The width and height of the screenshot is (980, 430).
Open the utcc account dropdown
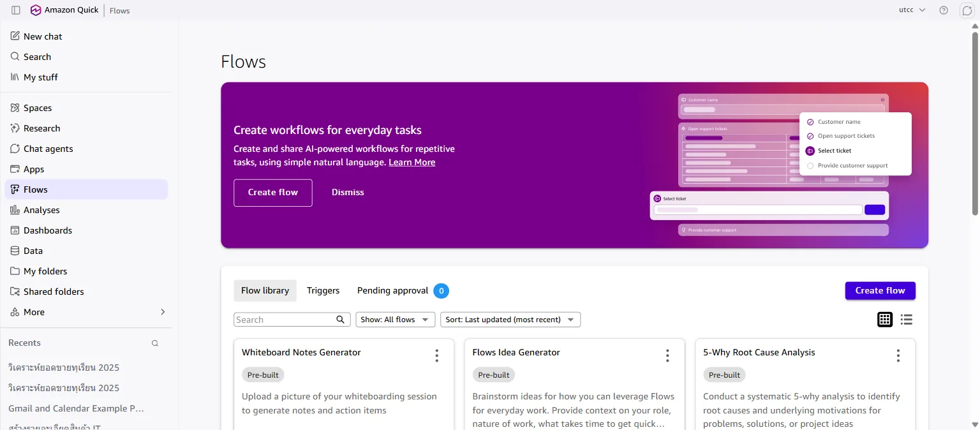tap(912, 10)
